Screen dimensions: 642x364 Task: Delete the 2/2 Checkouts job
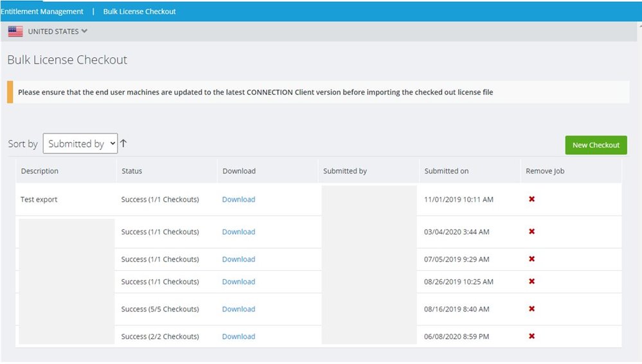pyautogui.click(x=531, y=336)
